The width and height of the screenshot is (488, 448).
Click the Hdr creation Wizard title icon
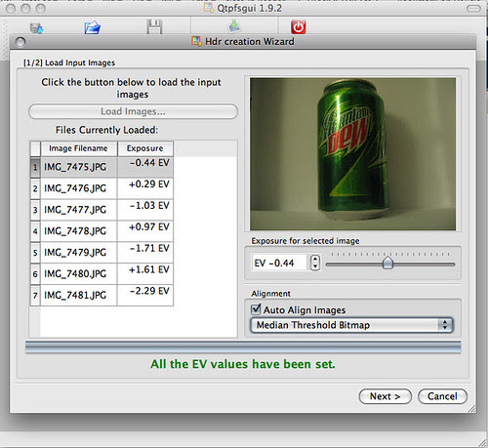(x=196, y=41)
